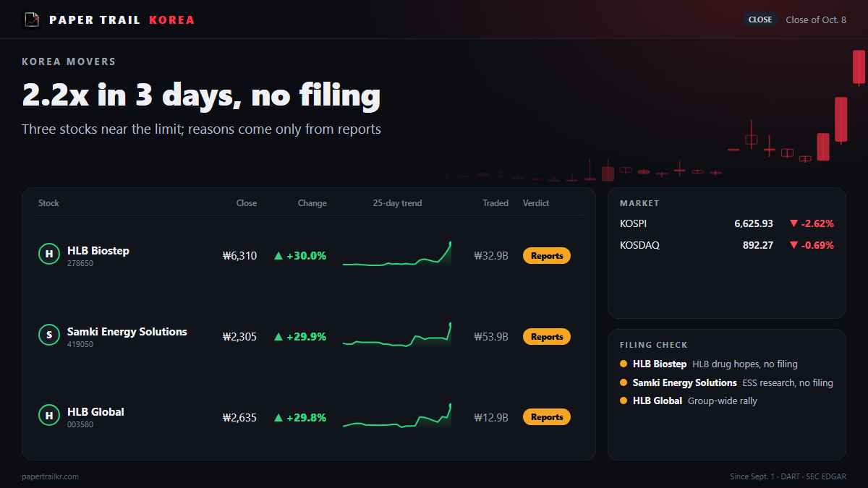Click the HLB Global round H avatar
The image size is (868, 488).
pyautogui.click(x=48, y=415)
